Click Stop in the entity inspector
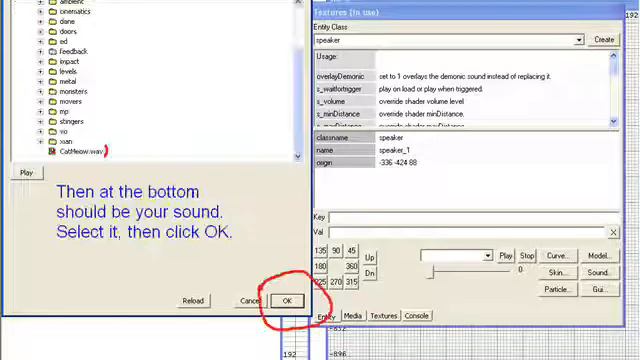 (x=527, y=256)
